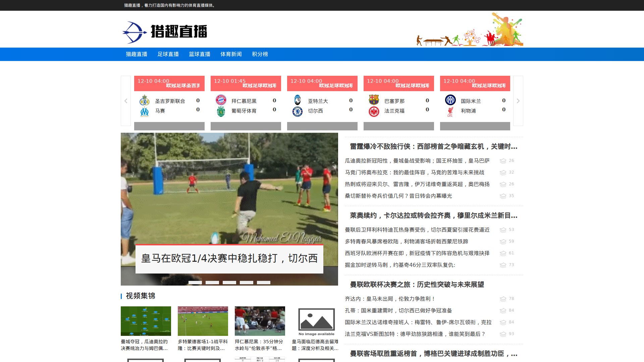Click the Sporting CP crest icon
The height and width of the screenshot is (362, 644).
click(221, 111)
